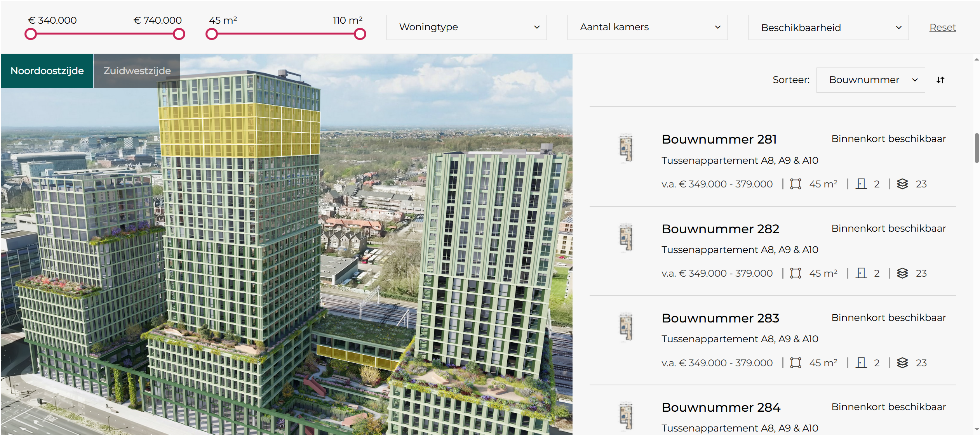Click the area icon in Bouwnummer 282 row
The height and width of the screenshot is (435, 980).
tap(795, 273)
